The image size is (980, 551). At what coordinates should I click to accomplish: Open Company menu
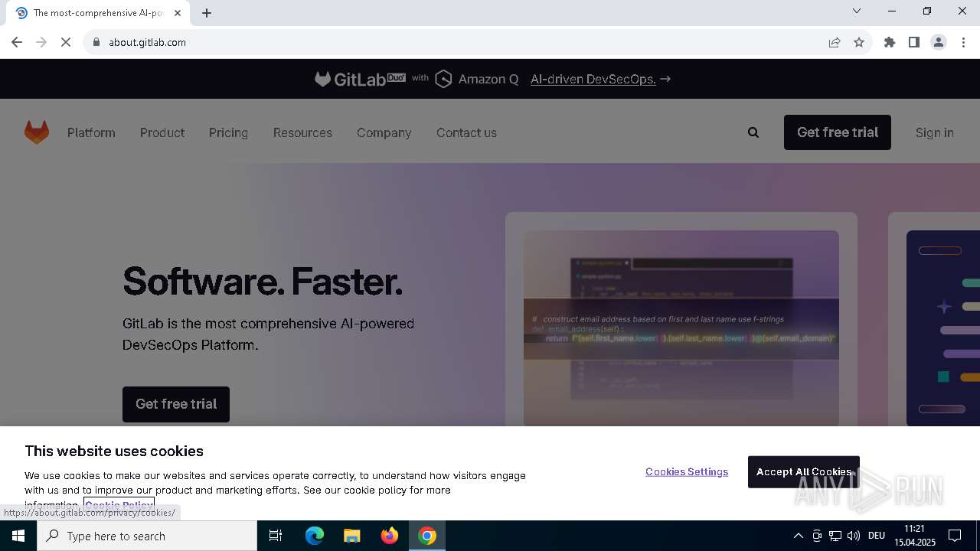(384, 132)
